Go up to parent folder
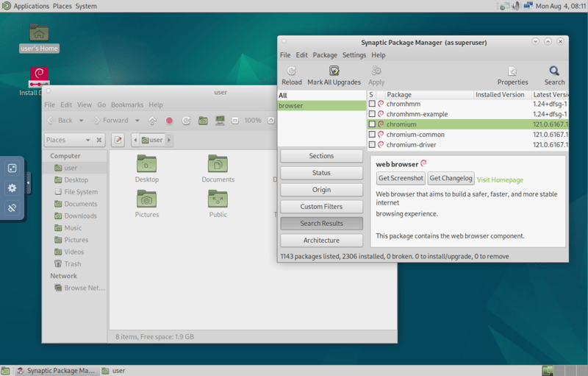588x376 pixels. 152,121
